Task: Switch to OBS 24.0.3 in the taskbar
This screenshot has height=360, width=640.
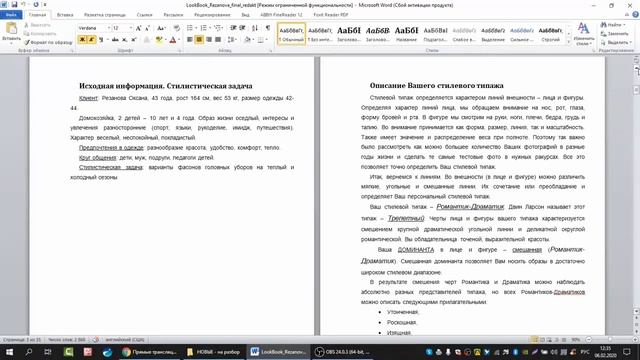Action: pos(343,352)
